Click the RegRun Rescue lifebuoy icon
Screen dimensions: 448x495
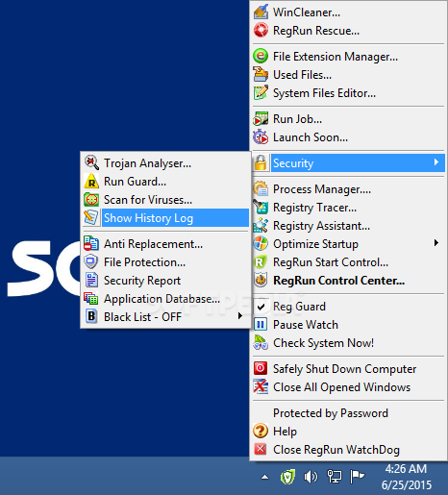(261, 31)
